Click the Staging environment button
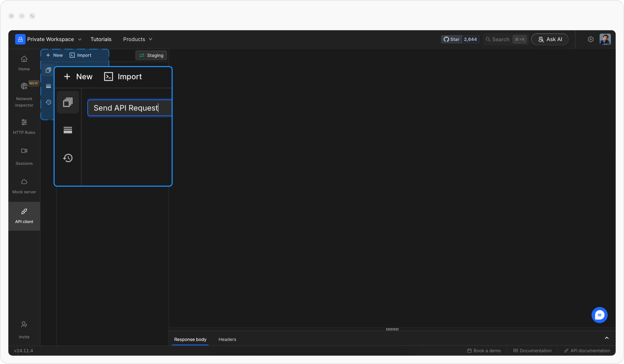Screen dimensions: 624x364 coord(151,55)
